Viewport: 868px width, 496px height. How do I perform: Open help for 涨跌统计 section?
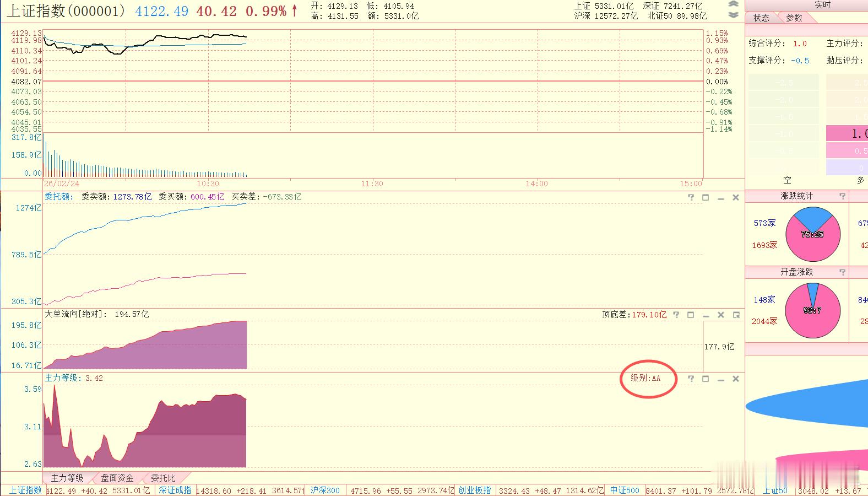pos(842,196)
